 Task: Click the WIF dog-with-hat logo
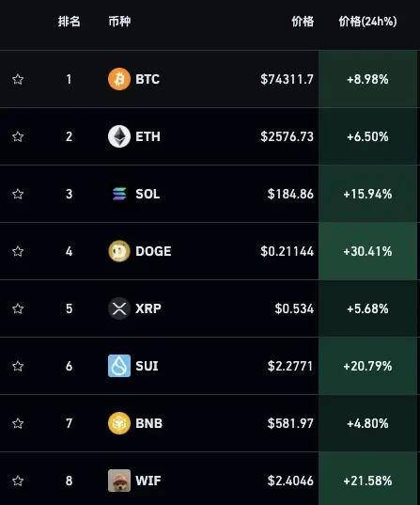(119, 481)
